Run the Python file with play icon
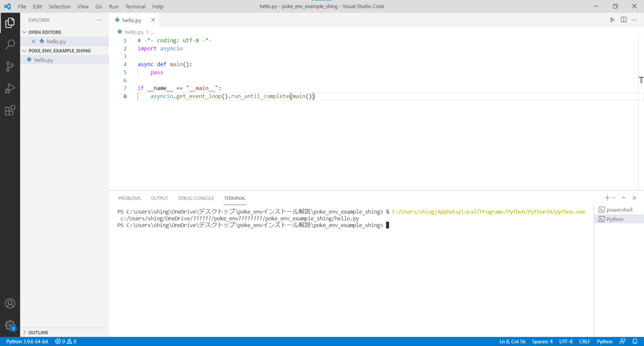Viewport: 644px width, 346px height. (x=612, y=20)
